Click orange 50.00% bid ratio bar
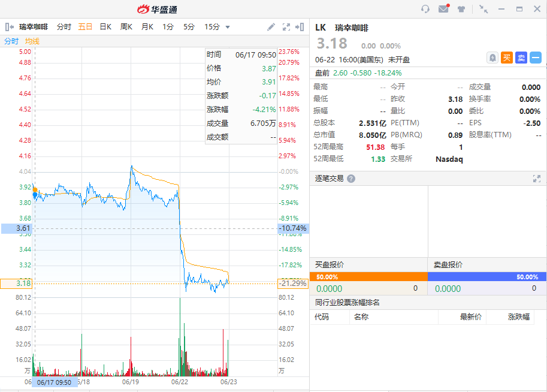This screenshot has height=392, width=547. (x=368, y=277)
